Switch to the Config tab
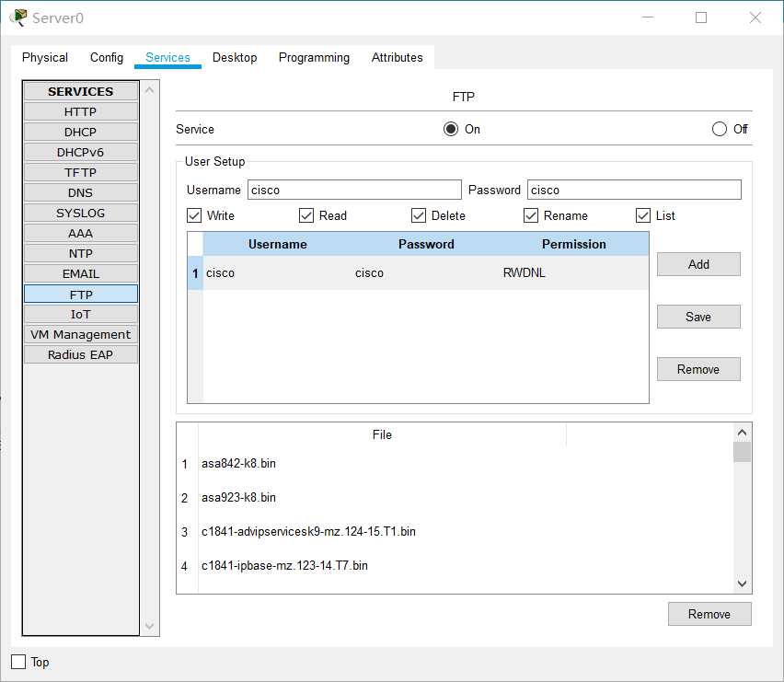Image resolution: width=784 pixels, height=682 pixels. tap(107, 57)
